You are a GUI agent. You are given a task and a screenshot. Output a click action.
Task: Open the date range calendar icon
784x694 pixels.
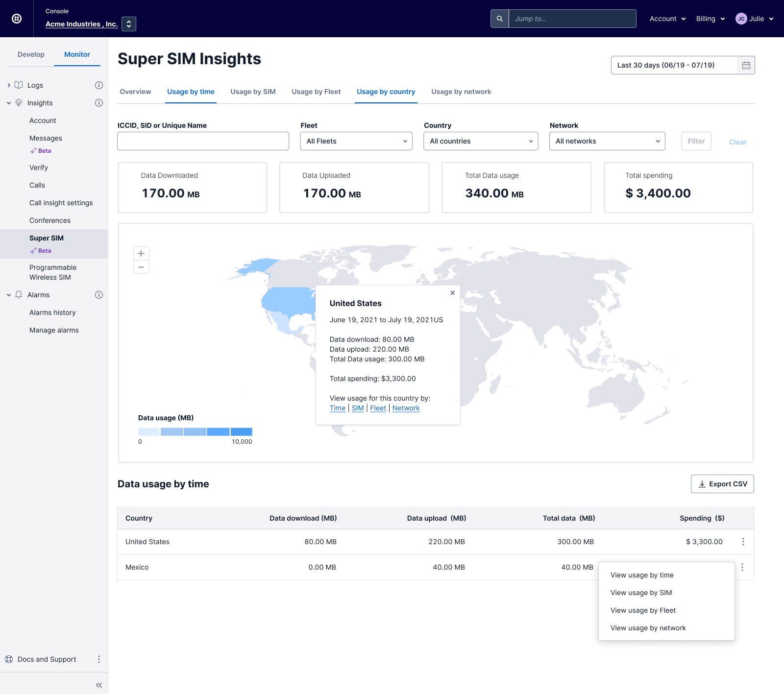pyautogui.click(x=746, y=65)
